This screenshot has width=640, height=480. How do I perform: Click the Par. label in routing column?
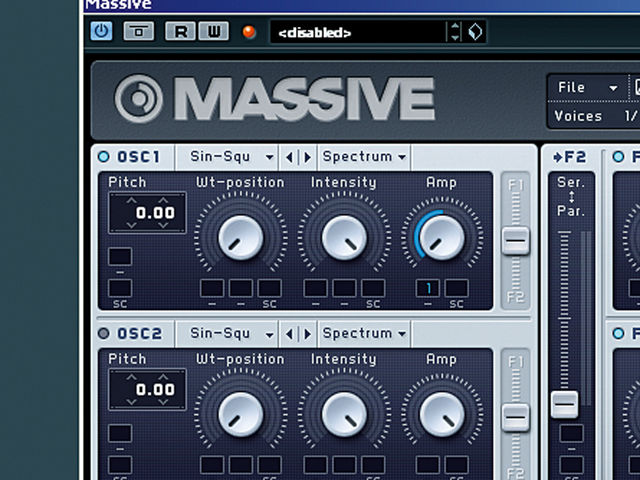click(571, 211)
